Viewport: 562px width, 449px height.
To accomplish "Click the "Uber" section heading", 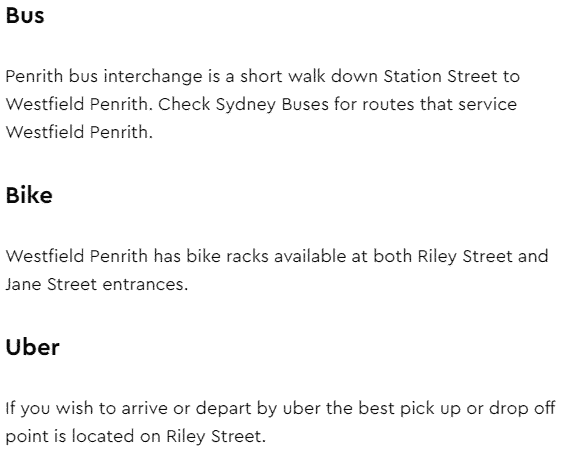I will (x=33, y=347).
